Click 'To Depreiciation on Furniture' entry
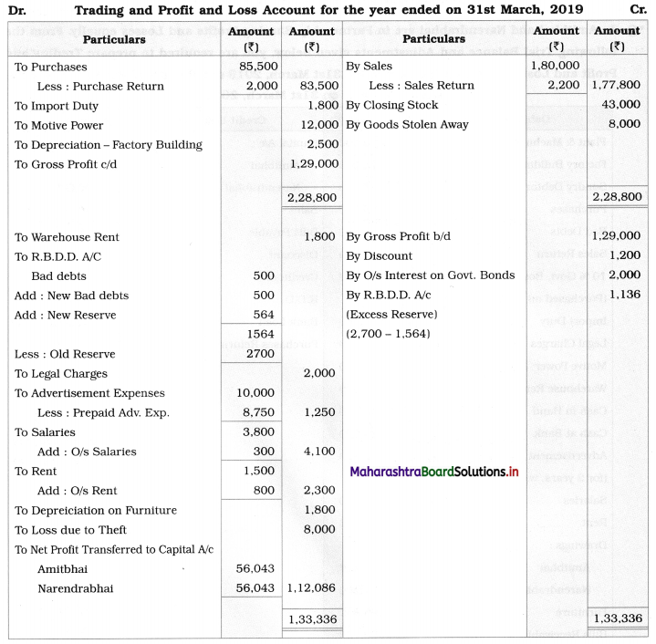656x644 pixels. [x=96, y=511]
